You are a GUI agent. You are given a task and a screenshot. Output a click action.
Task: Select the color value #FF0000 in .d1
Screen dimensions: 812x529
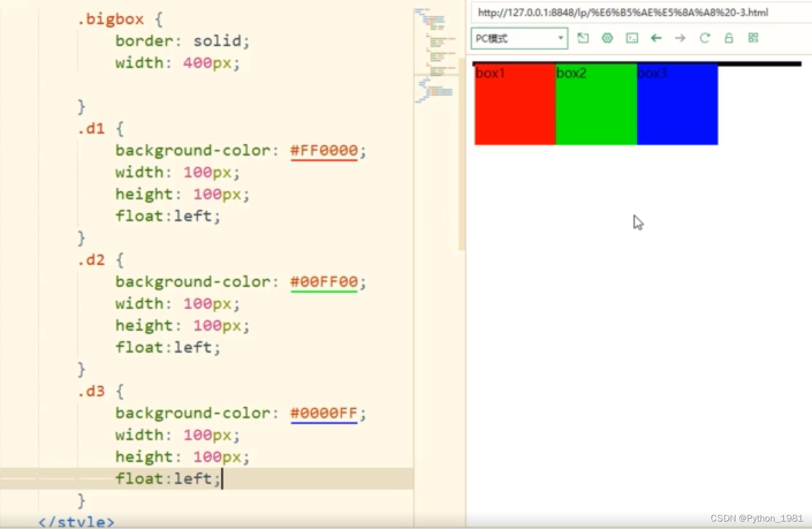324,150
